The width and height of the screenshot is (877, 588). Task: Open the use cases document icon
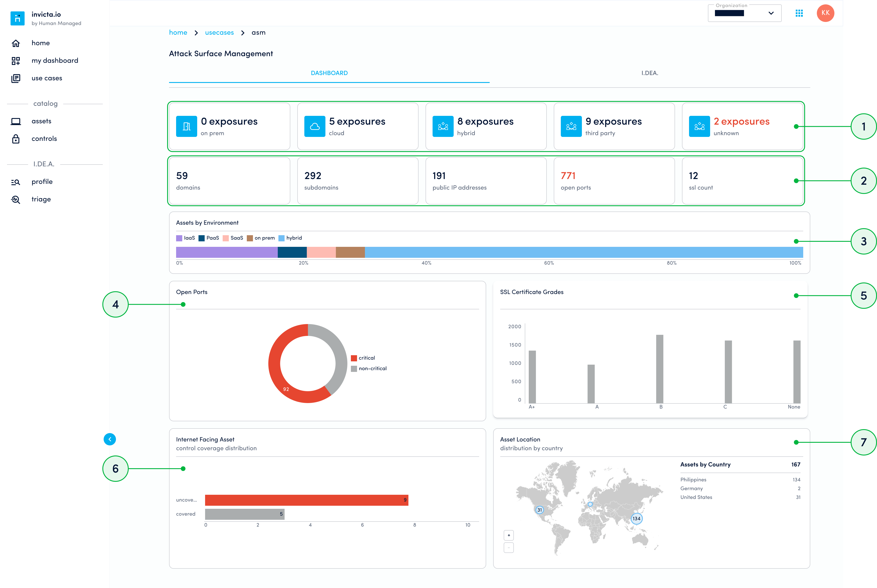tap(16, 78)
